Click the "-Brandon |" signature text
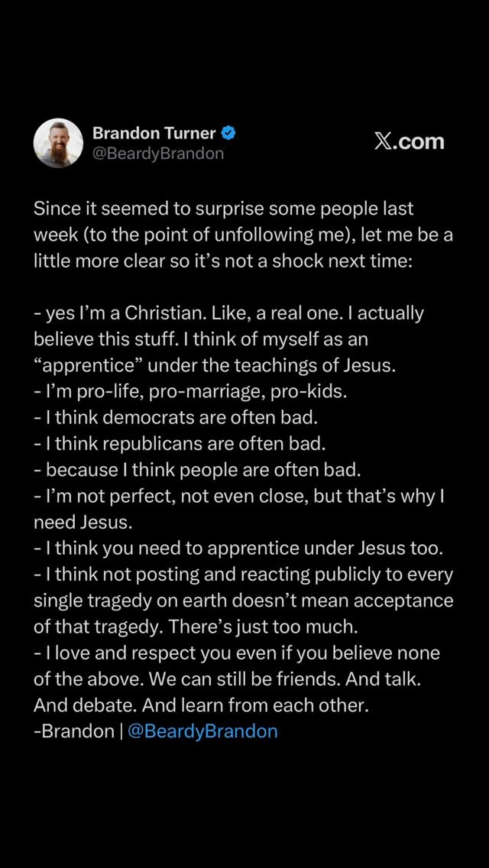 point(78,731)
